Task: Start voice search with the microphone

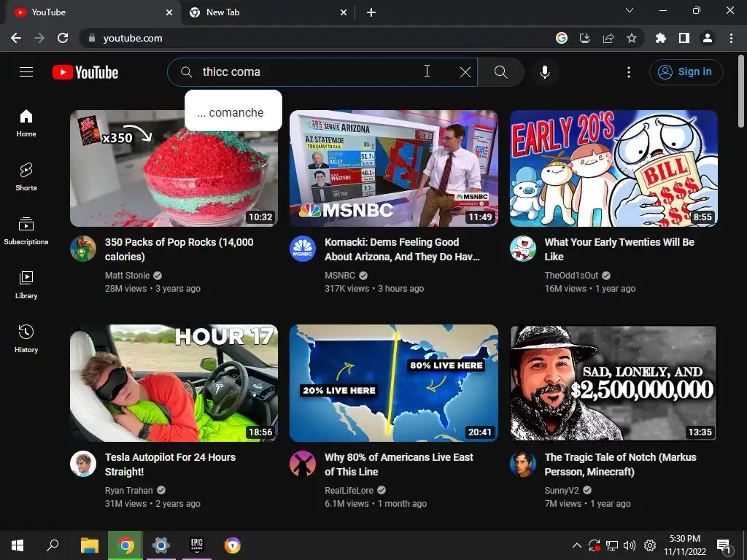Action: [545, 72]
